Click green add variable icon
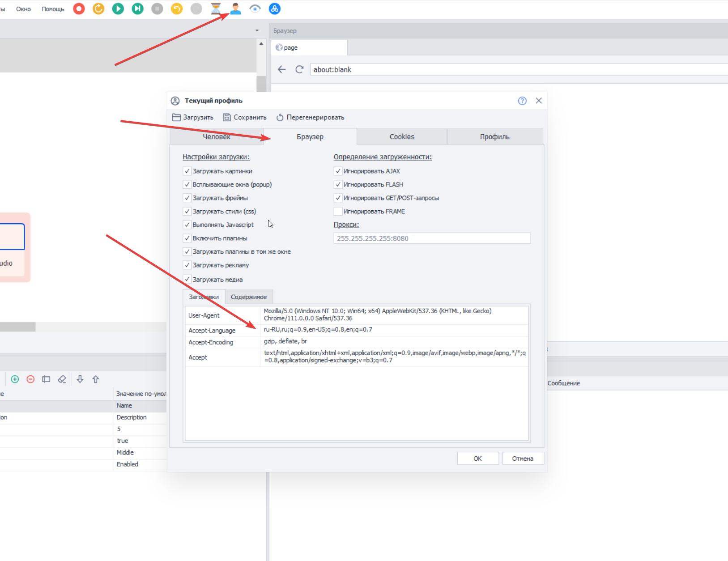 tap(15, 379)
